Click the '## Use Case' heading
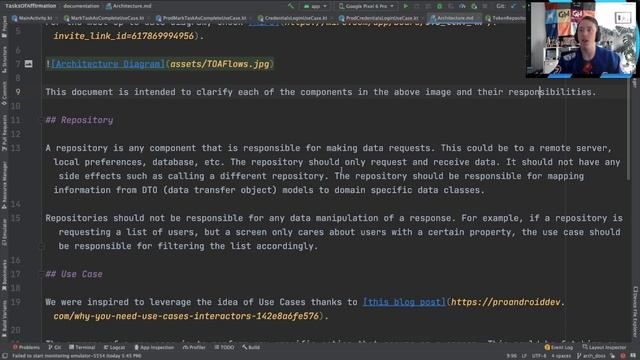The width and height of the screenshot is (640, 360). pos(74,274)
